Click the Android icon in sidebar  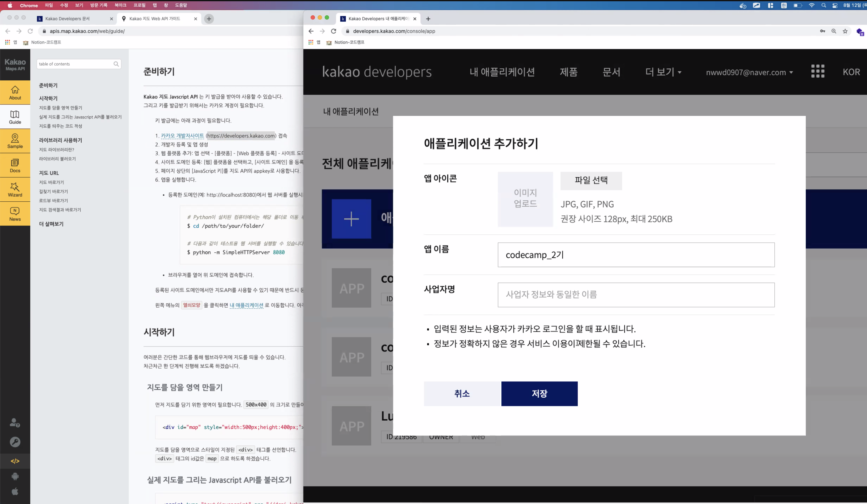pyautogui.click(x=15, y=476)
